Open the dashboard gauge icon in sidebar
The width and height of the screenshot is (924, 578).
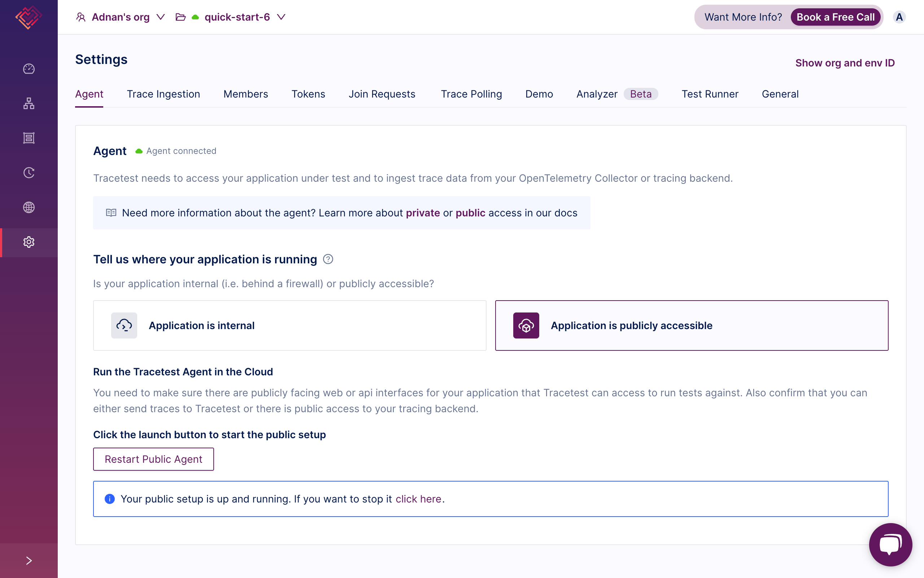(x=29, y=69)
